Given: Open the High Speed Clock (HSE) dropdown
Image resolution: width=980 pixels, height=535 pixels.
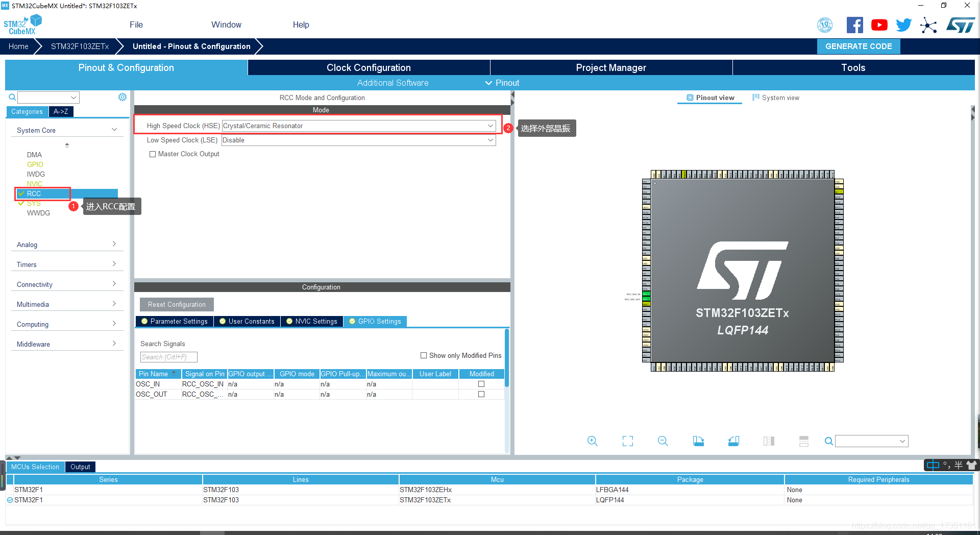Looking at the screenshot, I should 359,126.
